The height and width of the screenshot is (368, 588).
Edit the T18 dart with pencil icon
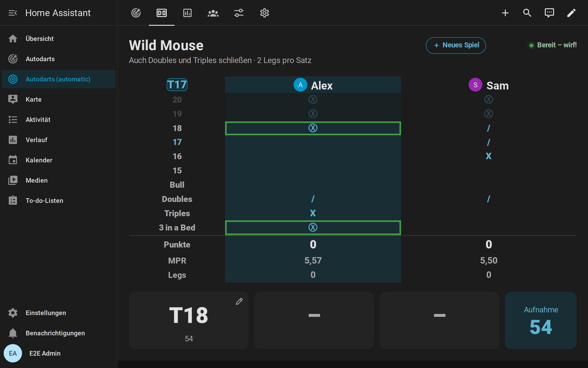239,301
